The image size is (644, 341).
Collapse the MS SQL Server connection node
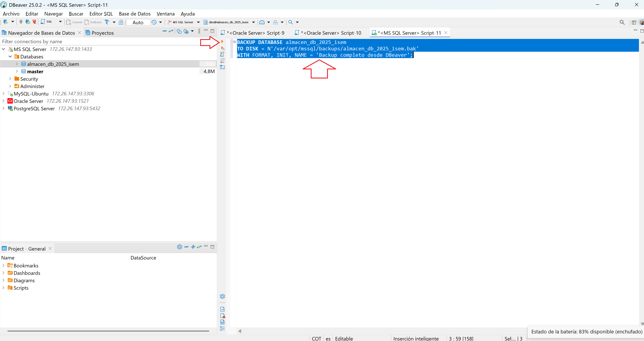tap(4, 49)
